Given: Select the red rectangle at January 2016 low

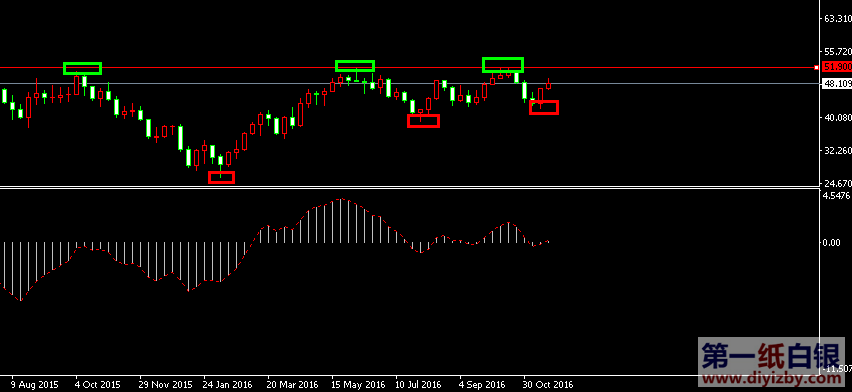Looking at the screenshot, I should click(x=222, y=177).
